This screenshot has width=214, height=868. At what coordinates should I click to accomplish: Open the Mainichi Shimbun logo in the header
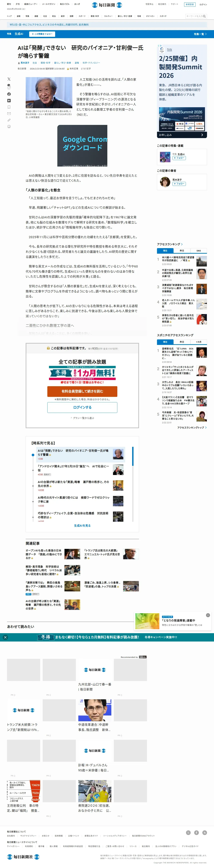[x=107, y=5]
